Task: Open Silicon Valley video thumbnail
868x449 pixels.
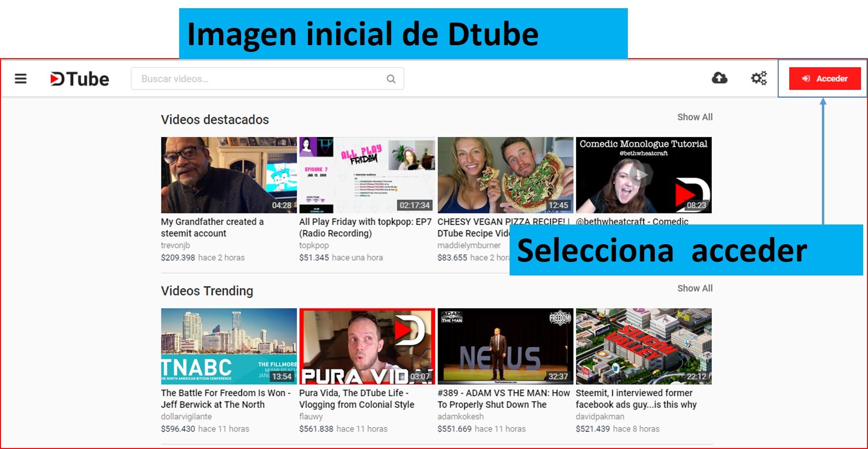Action: 644,346
